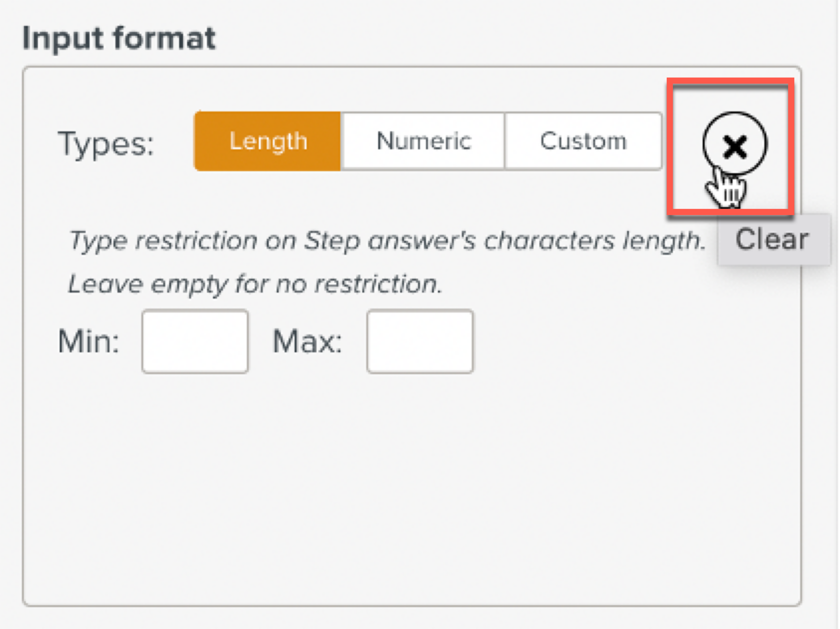Focus the Min input field
The height and width of the screenshot is (629, 840).
(x=195, y=341)
